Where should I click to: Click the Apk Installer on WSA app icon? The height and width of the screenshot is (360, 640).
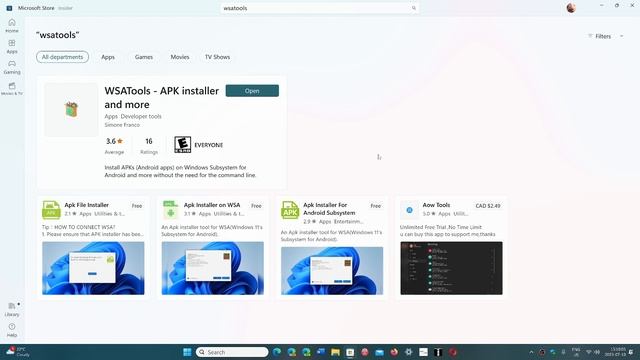[x=171, y=210]
